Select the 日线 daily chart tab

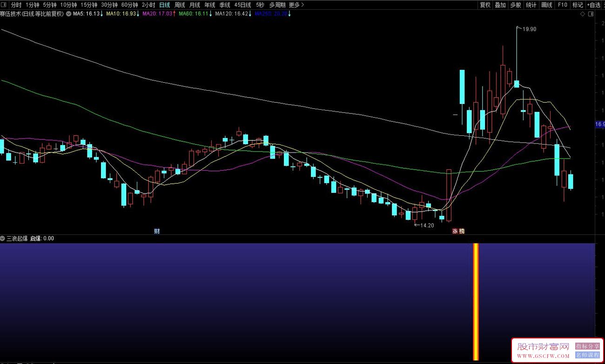(164, 5)
